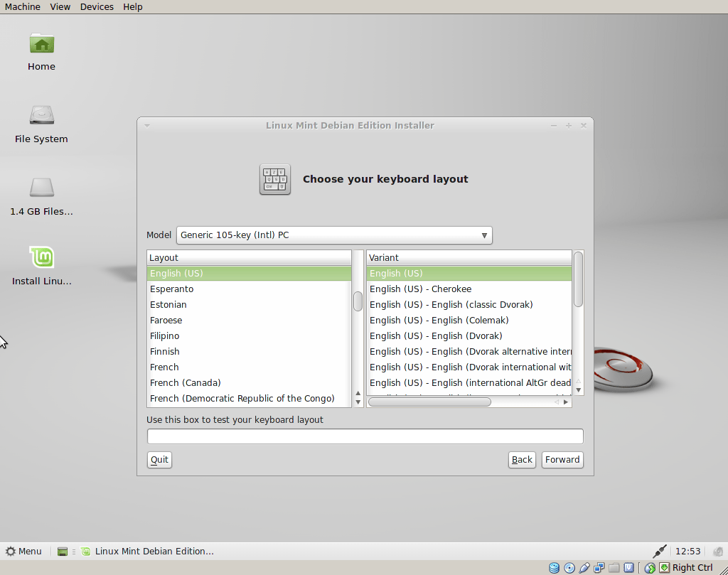Select the 1.4 GB Filesystem drive icon
Viewport: 728px width, 575px height.
point(42,187)
